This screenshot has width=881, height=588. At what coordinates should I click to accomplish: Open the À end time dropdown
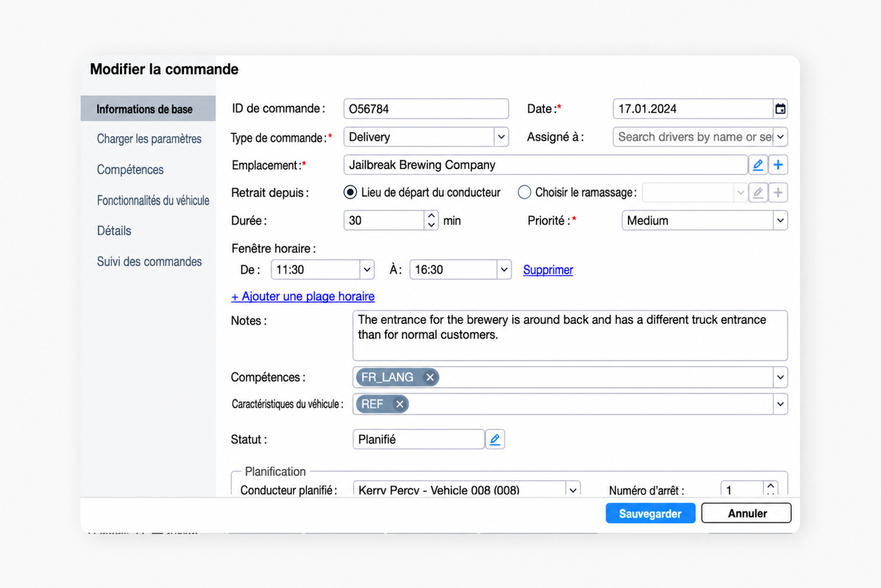503,270
